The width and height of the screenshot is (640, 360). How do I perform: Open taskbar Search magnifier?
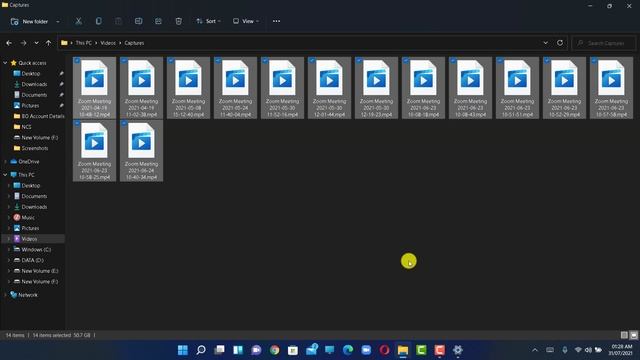pyautogui.click(x=201, y=350)
